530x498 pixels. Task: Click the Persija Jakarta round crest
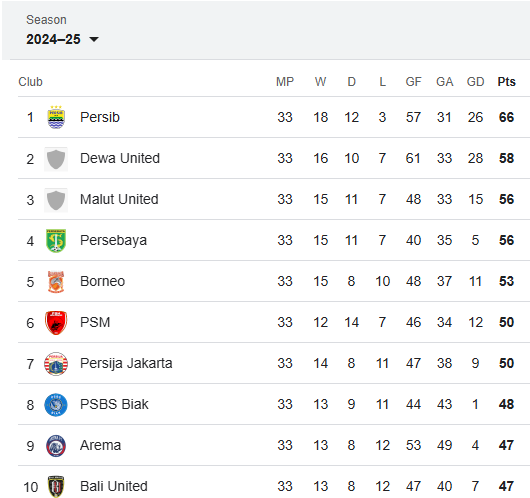click(x=56, y=364)
